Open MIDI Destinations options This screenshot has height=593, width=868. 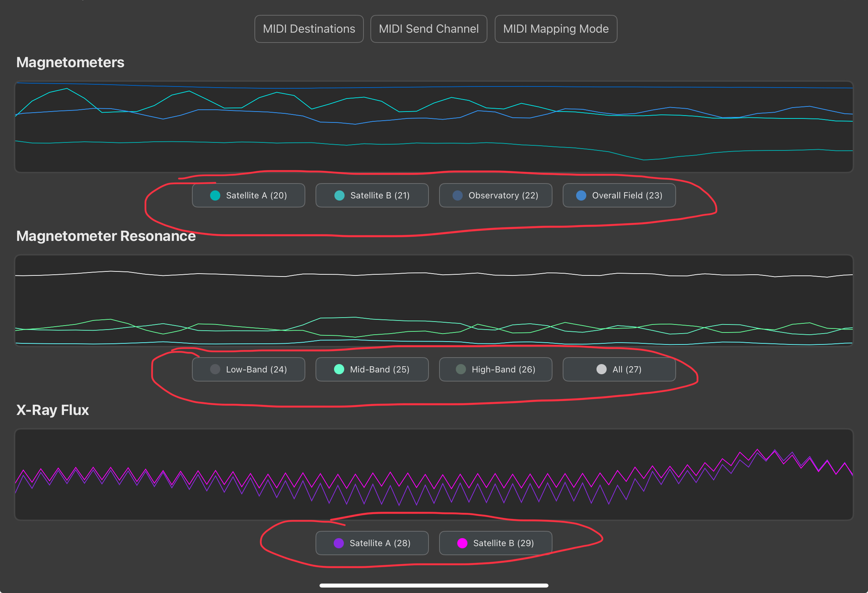[x=309, y=29]
